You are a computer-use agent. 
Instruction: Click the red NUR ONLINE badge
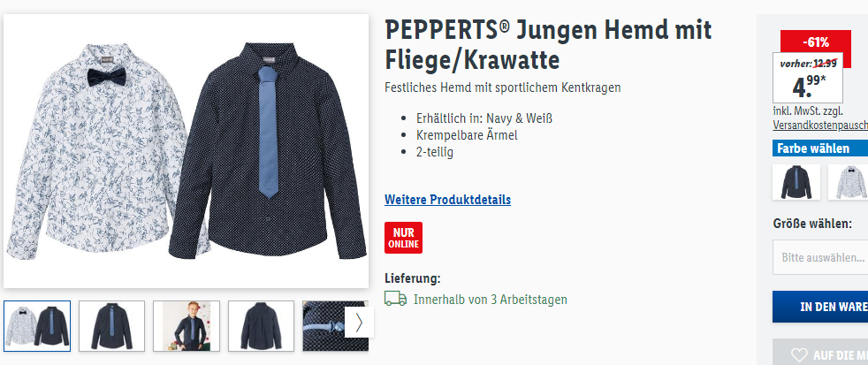pos(404,238)
